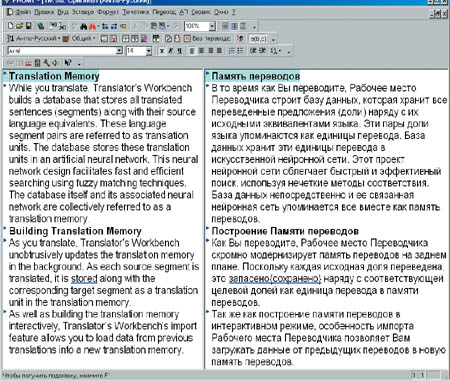
Task: Open the a(b,c) toolbar overflow arrow
Action: (x=273, y=39)
